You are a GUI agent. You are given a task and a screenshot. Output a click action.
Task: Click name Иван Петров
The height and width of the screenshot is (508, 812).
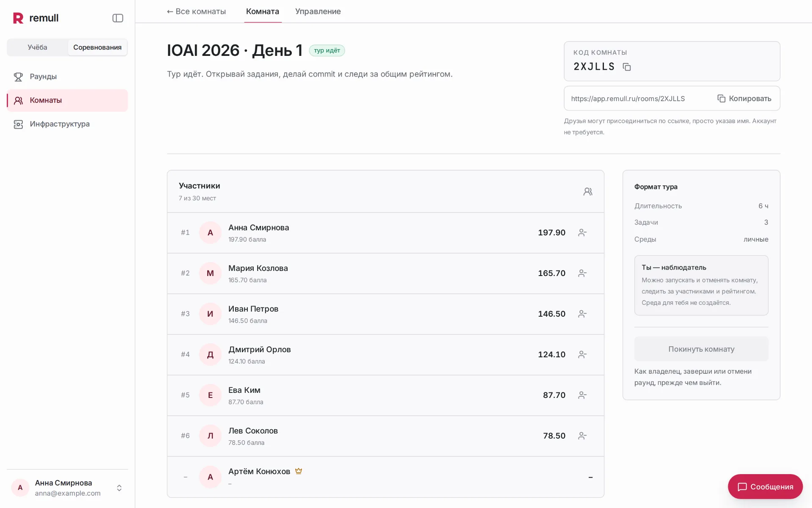coord(253,309)
